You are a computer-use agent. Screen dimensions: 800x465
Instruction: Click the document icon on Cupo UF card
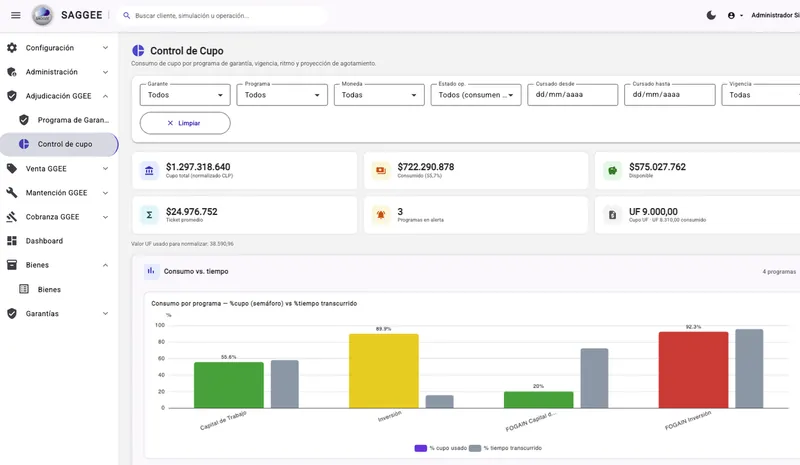[x=612, y=215]
